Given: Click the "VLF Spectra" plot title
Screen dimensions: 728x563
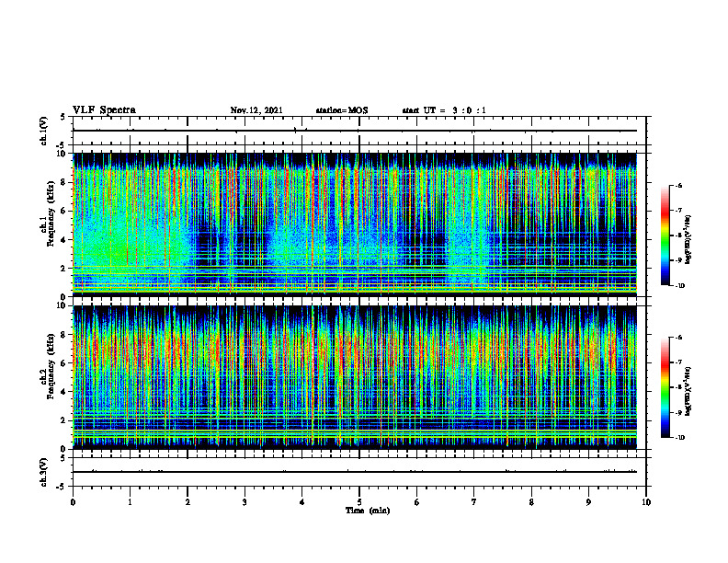Looking at the screenshot, I should [104, 110].
